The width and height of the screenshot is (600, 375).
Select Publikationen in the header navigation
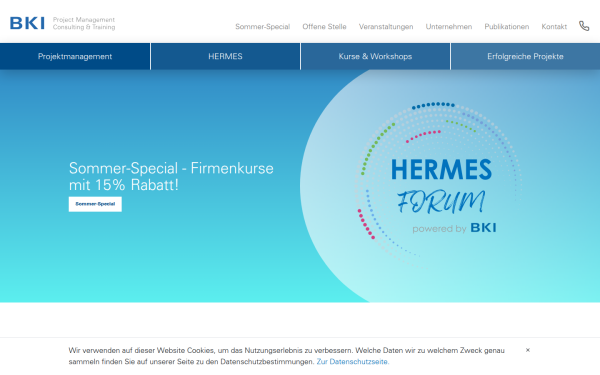pos(507,26)
